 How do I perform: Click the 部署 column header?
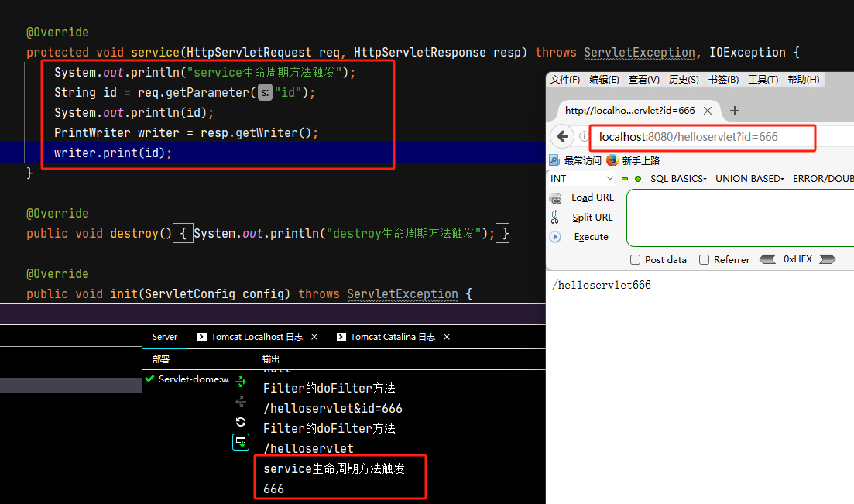pos(161,359)
